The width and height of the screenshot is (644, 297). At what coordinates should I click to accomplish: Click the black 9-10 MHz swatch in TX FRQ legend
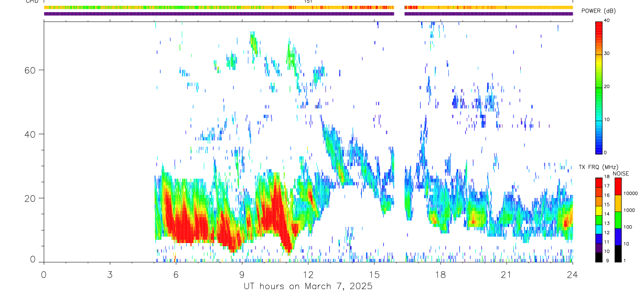point(599,257)
